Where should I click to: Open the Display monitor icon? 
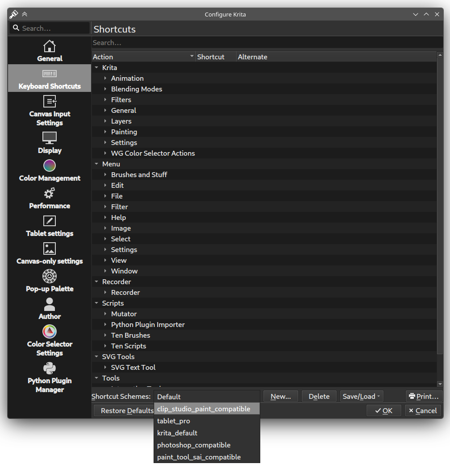(50, 138)
